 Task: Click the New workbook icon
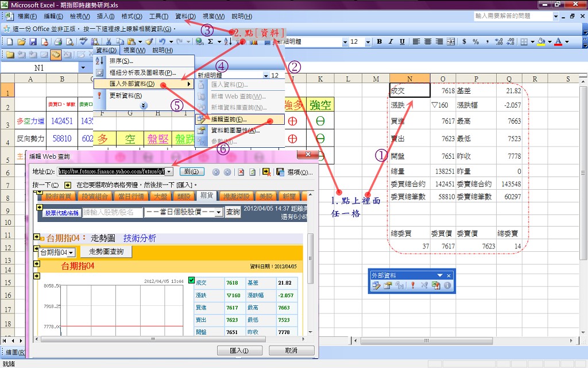click(10, 41)
